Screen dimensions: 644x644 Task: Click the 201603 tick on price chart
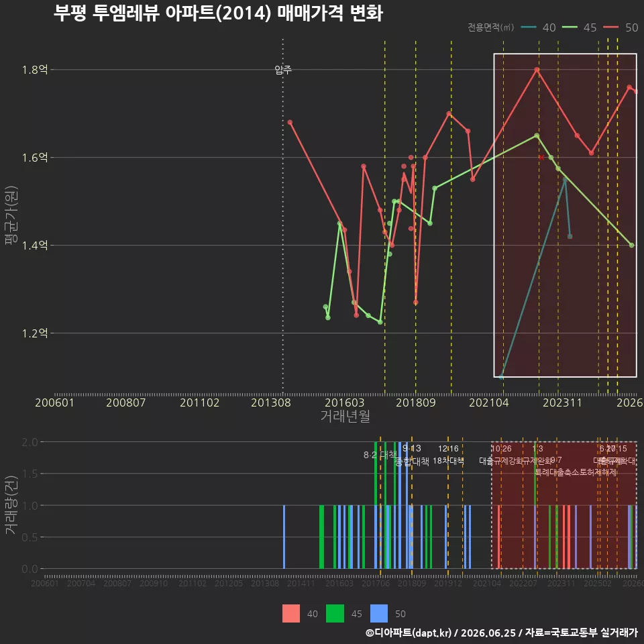pos(344,402)
